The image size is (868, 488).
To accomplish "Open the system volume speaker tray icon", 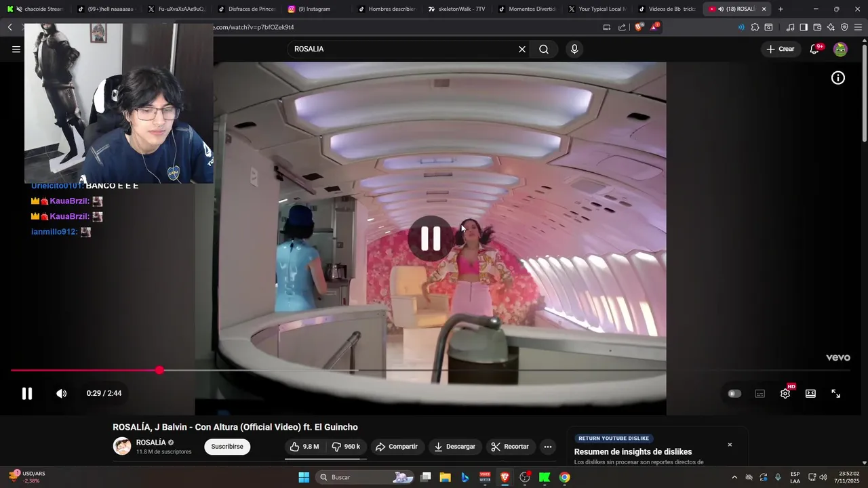I will point(823,477).
